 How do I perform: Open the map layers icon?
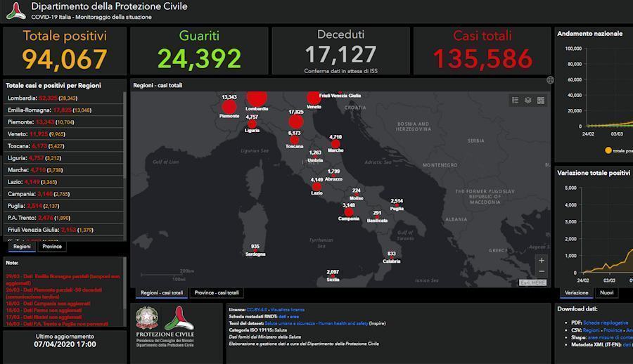click(528, 100)
